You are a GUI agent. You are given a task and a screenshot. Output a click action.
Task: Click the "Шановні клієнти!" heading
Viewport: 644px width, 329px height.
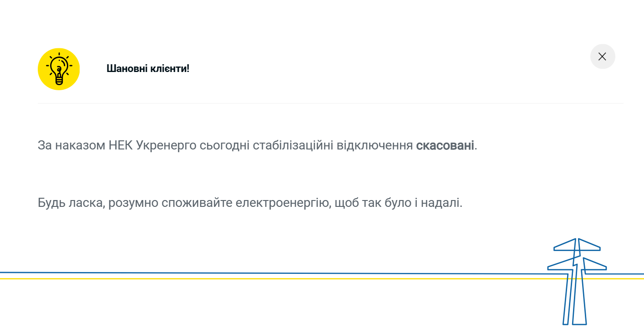(148, 69)
